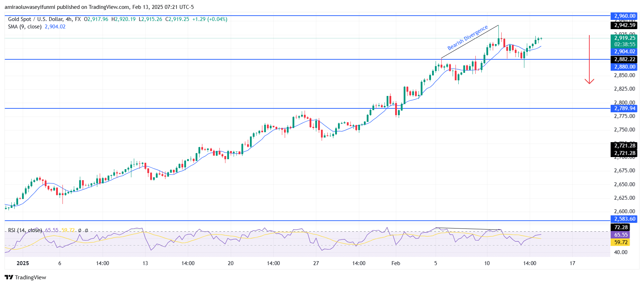Screen dimensions: 644x285
Task: Click the 2,960.00 price level label
Action: pos(624,16)
